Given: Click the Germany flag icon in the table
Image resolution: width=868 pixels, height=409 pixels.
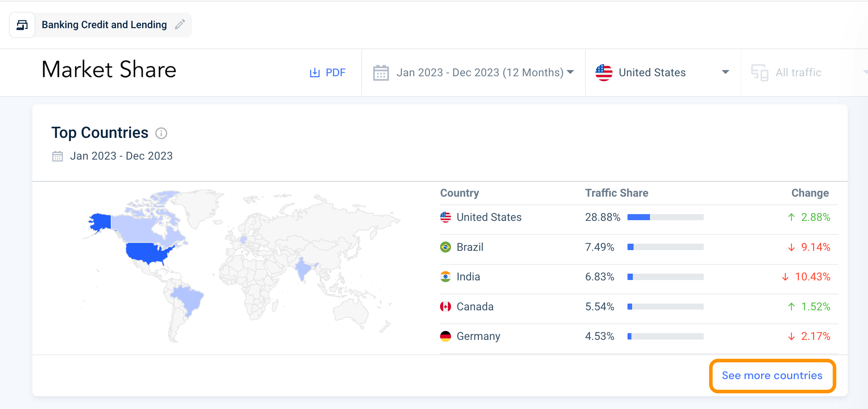Looking at the screenshot, I should tap(445, 336).
